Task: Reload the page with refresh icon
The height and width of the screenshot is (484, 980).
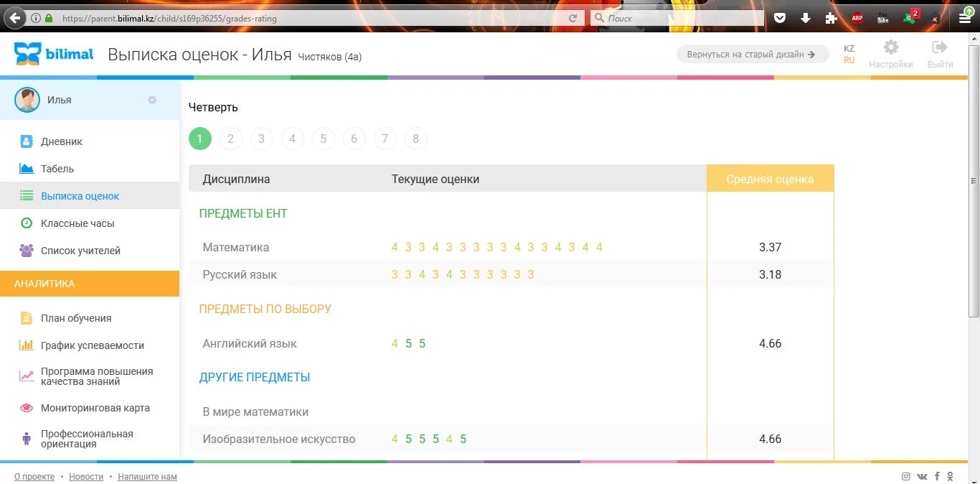Action: click(573, 18)
